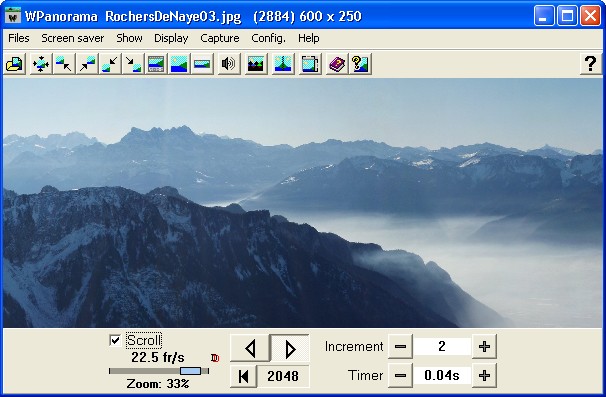Uncheck the Scroll checkbox
Screen dimensions: 606x397
[115, 340]
